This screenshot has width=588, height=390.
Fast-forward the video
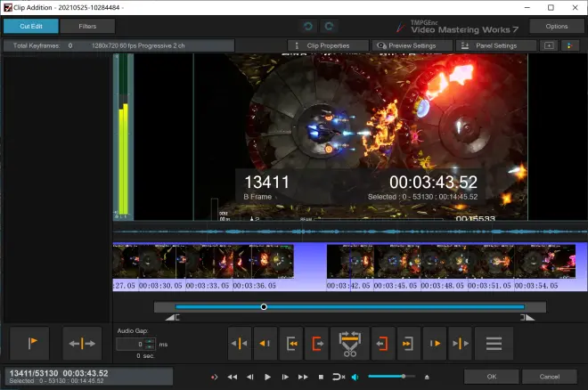(x=303, y=377)
